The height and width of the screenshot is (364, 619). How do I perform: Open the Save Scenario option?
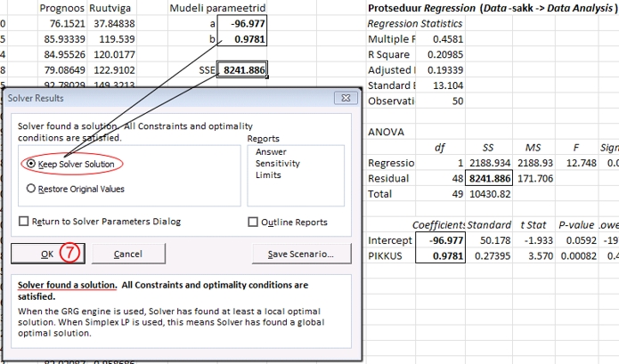point(301,254)
